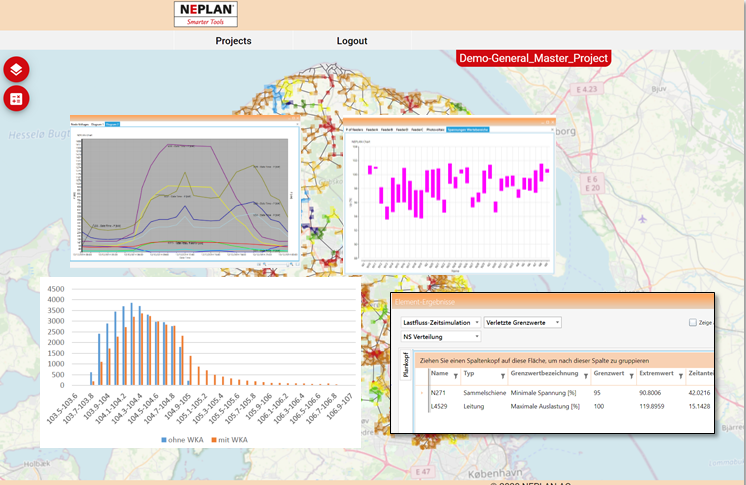Select the L4529 name cell
Screen dimensions: 746x485
click(x=438, y=406)
